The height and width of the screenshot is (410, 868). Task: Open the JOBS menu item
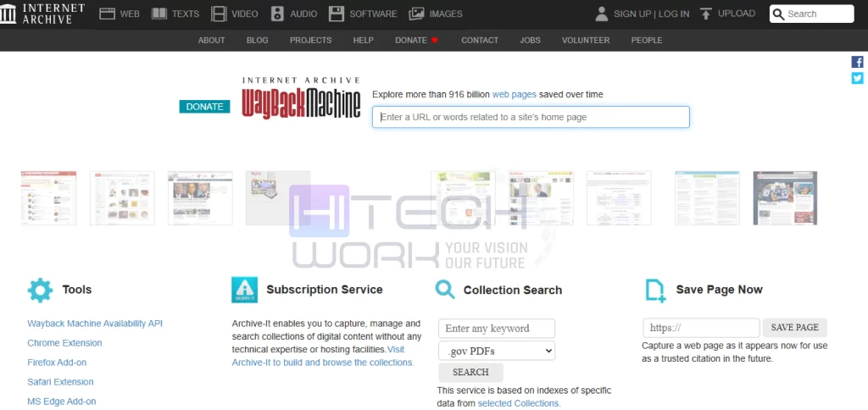coord(531,41)
